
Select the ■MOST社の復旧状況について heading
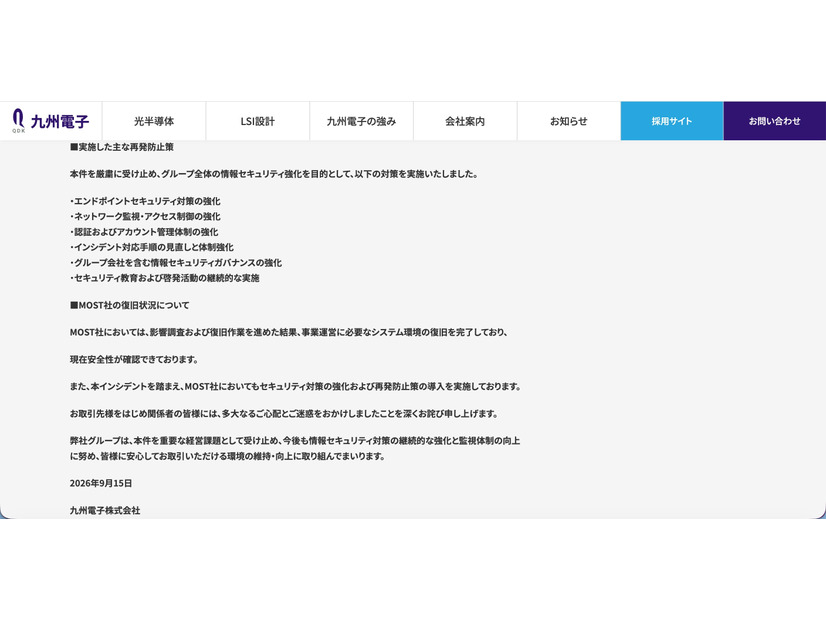click(130, 306)
